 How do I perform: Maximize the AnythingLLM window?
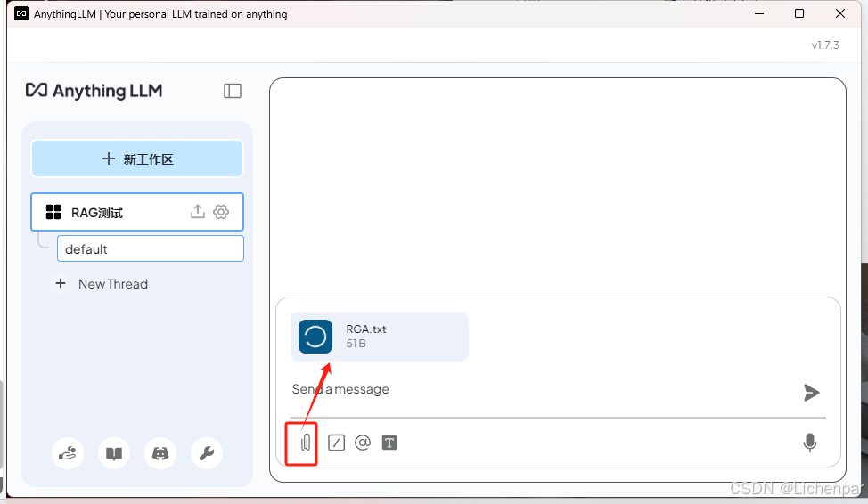coord(799,14)
